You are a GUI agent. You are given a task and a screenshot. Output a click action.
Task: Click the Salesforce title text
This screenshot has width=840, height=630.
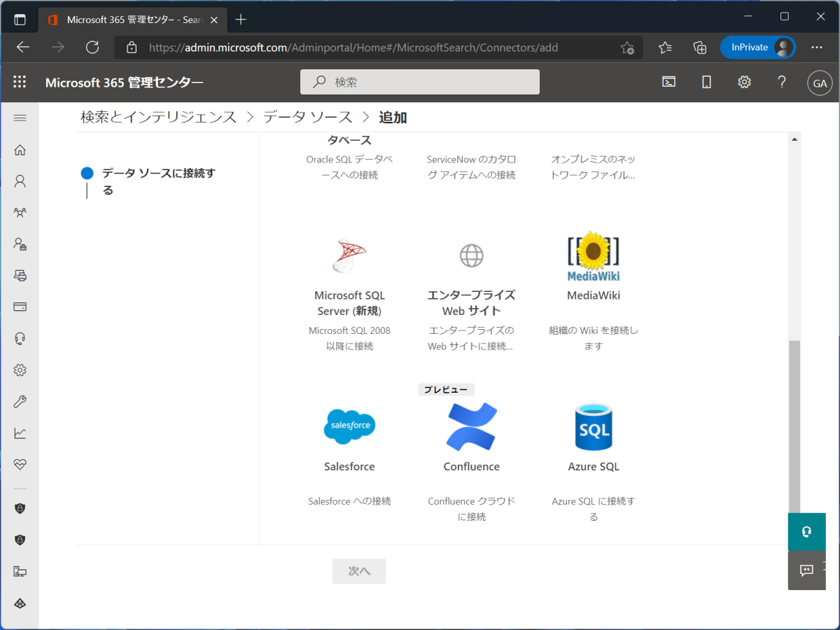click(x=349, y=467)
